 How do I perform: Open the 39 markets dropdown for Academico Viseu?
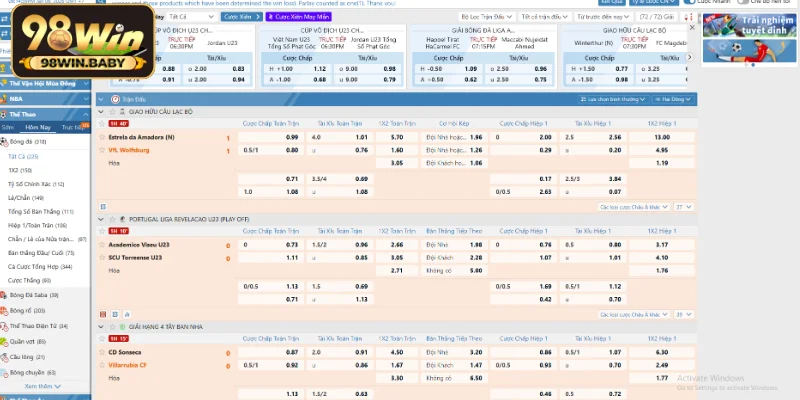tap(683, 315)
